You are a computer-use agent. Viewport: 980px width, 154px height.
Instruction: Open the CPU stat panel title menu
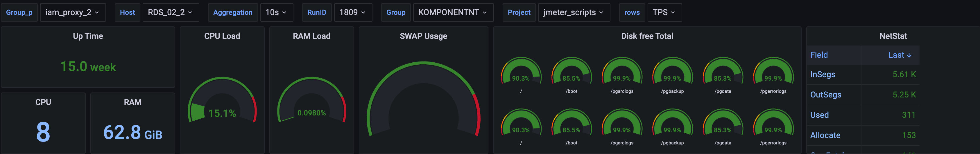43,102
